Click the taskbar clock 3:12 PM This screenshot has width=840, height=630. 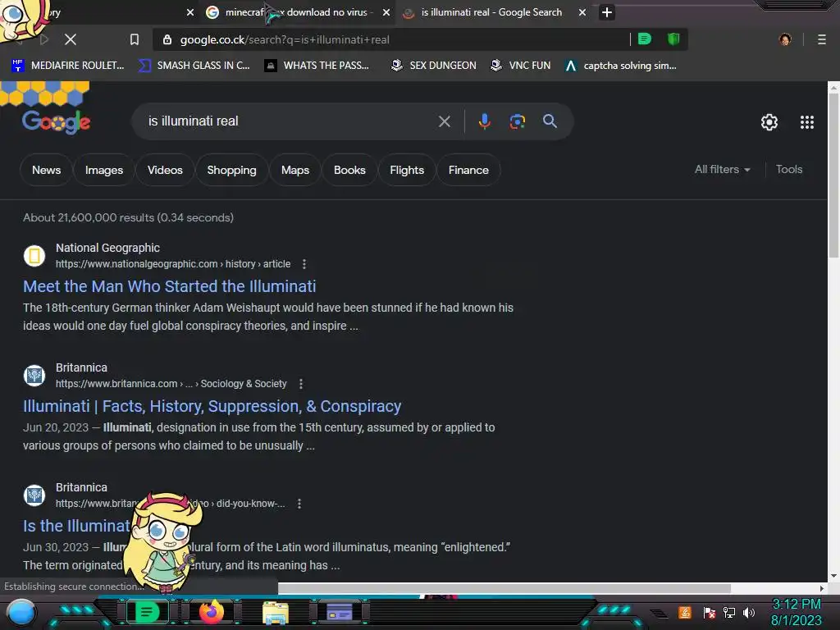coord(796,605)
